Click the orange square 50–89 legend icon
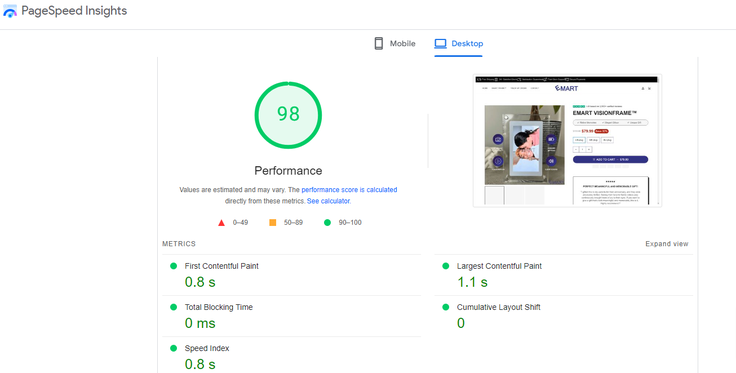Image resolution: width=736 pixels, height=373 pixels. point(273,222)
